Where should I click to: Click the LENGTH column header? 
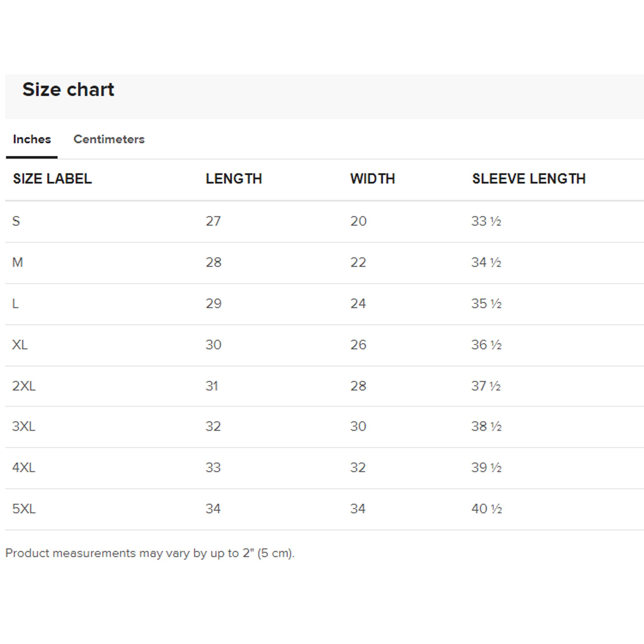(234, 179)
